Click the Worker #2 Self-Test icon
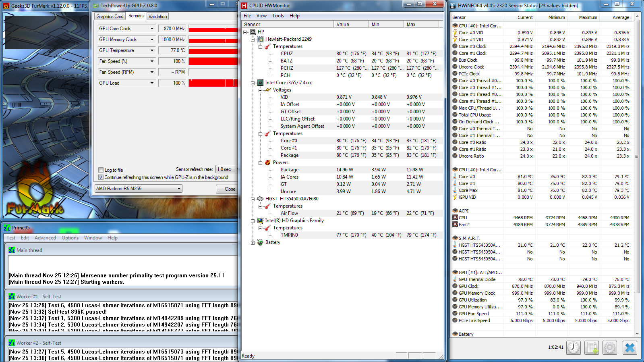Viewport: 644px width, 362px height. [x=12, y=343]
